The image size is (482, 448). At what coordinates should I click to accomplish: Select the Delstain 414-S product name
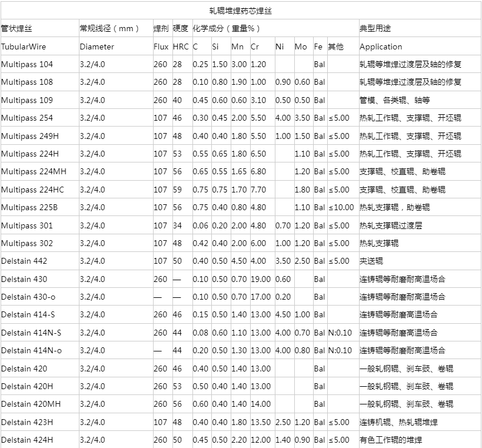click(x=28, y=315)
